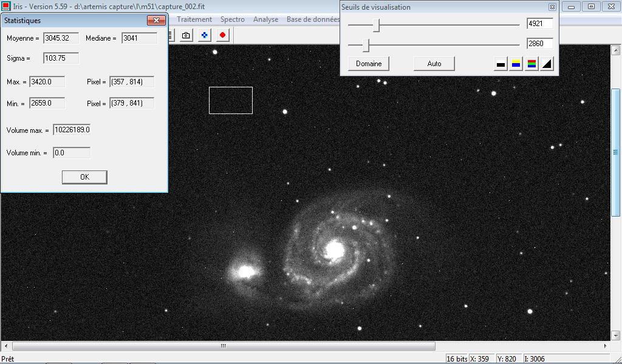Click the horizontal scrollbar thumb
This screenshot has height=364, width=622.
tap(224, 346)
